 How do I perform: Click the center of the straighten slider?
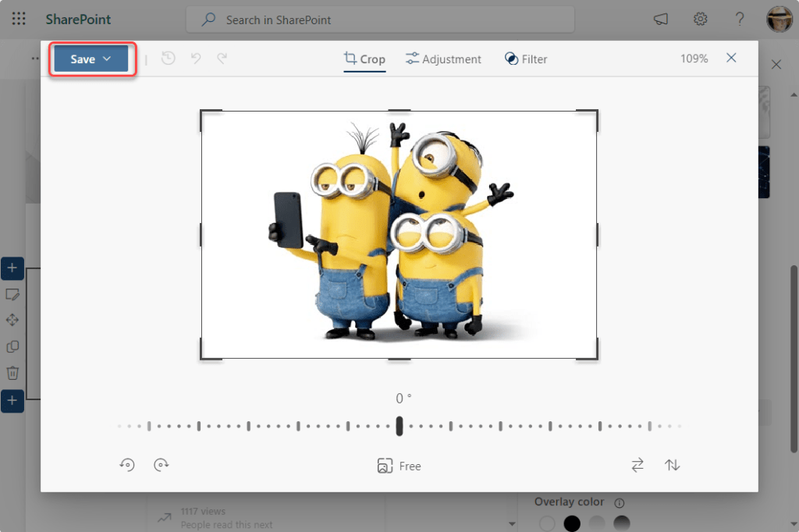399,426
